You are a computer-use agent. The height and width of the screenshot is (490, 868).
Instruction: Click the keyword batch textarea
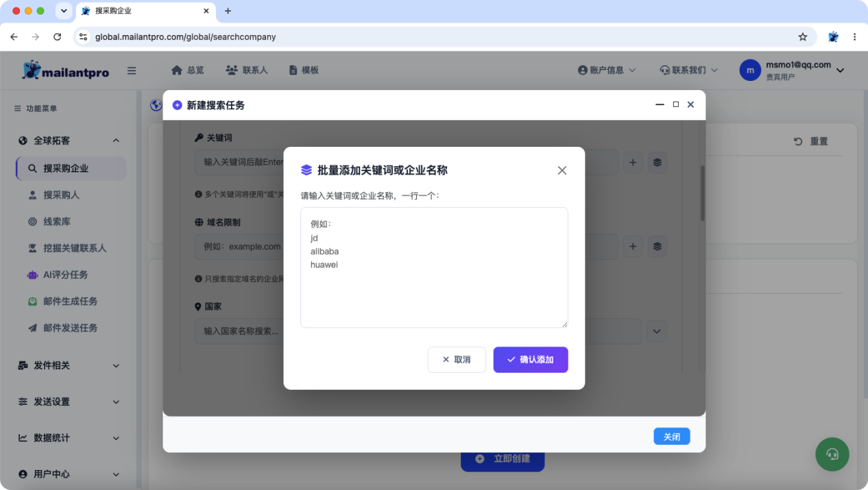click(x=434, y=268)
